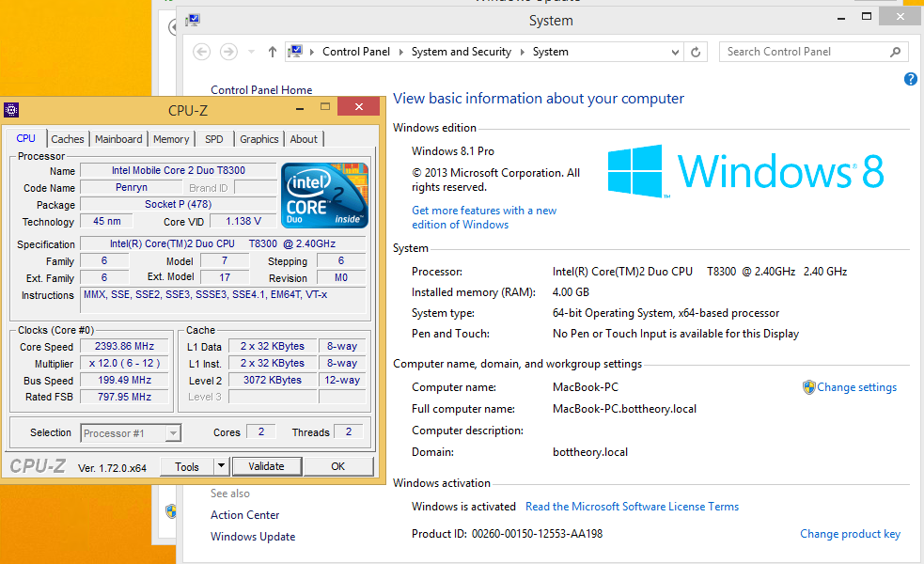
Task: Expand the System and Security breadcrumb arrow
Action: 522,52
